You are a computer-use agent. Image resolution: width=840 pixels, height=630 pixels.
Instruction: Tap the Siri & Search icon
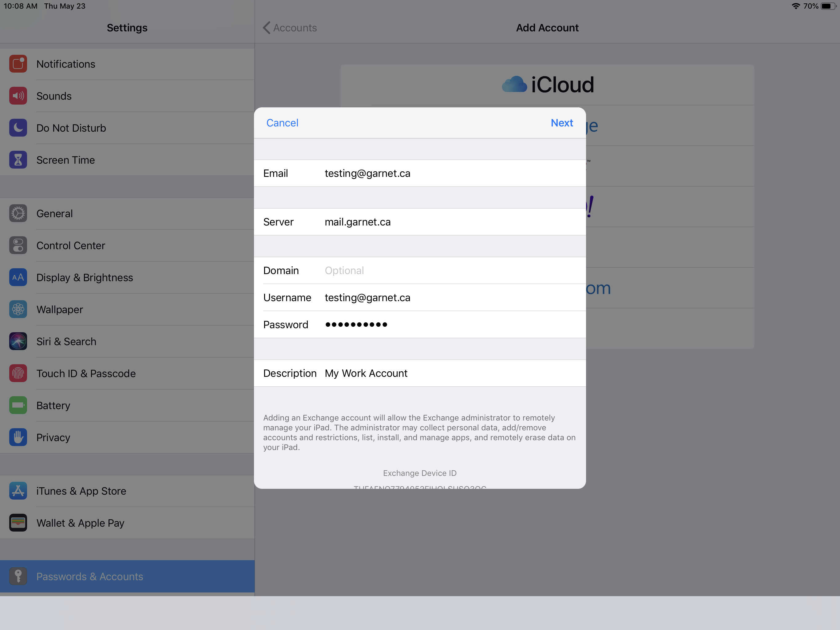(18, 341)
